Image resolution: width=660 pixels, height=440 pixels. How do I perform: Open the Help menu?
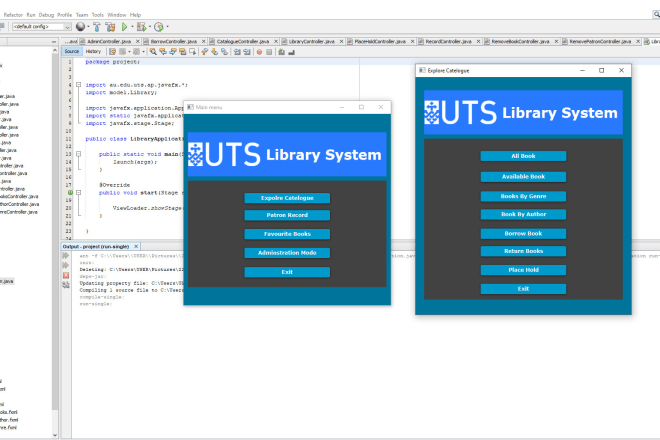click(135, 15)
